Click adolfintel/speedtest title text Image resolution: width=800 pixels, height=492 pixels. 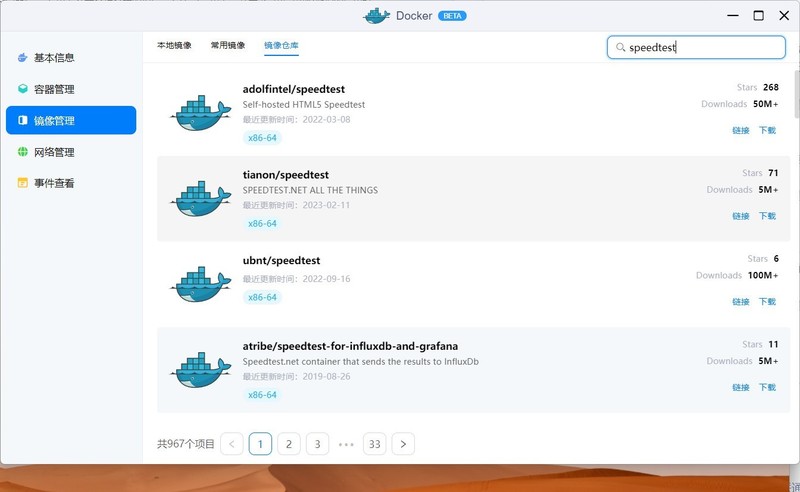pyautogui.click(x=294, y=89)
